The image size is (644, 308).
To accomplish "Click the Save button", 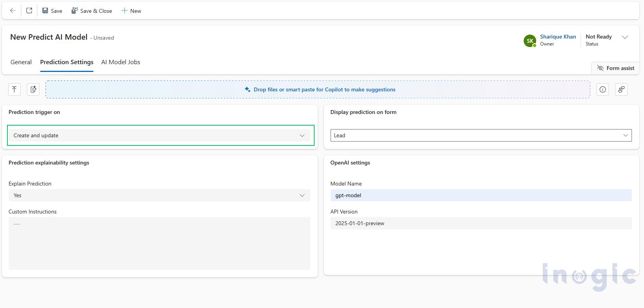I will (52, 11).
